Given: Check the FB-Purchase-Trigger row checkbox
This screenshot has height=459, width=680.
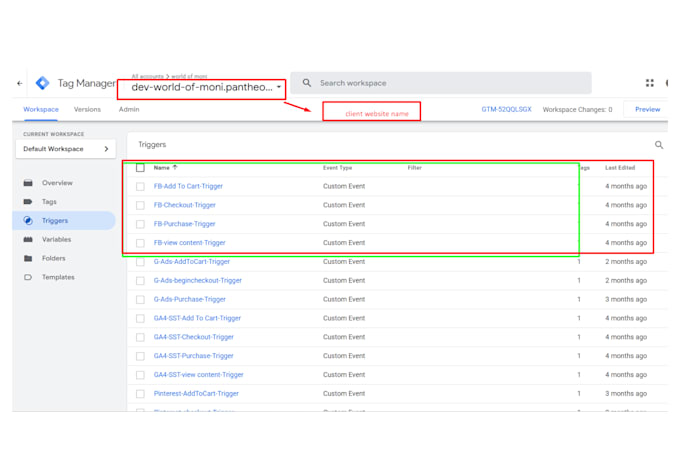Looking at the screenshot, I should [x=140, y=224].
